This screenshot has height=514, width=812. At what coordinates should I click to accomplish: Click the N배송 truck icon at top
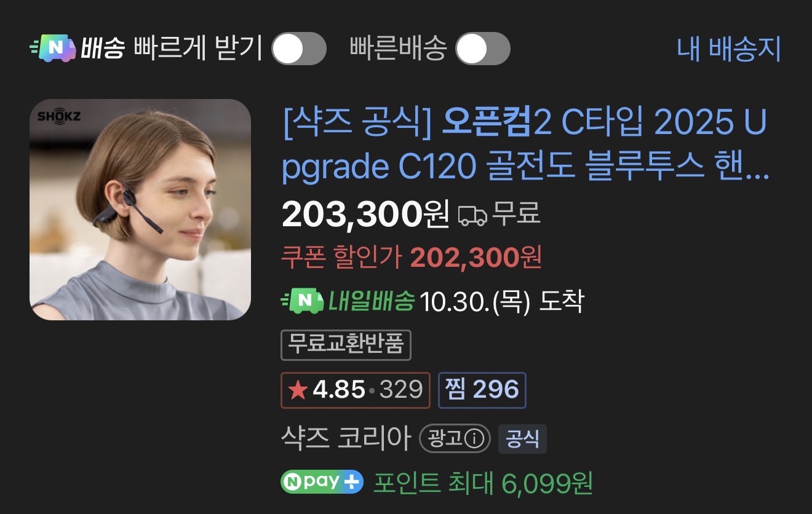coord(52,49)
